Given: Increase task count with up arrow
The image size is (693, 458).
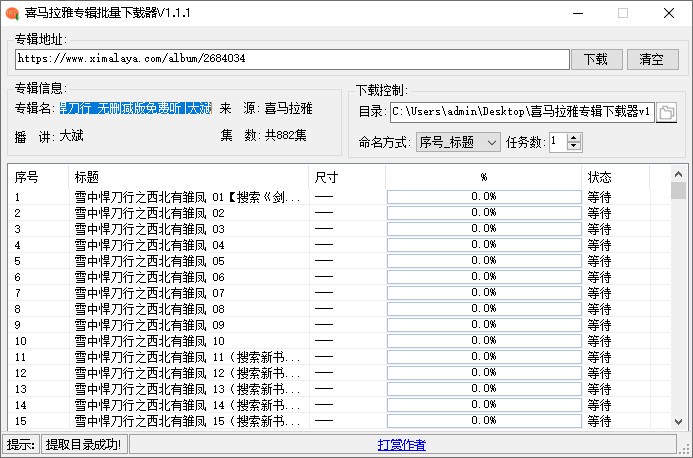Looking at the screenshot, I should pyautogui.click(x=573, y=138).
